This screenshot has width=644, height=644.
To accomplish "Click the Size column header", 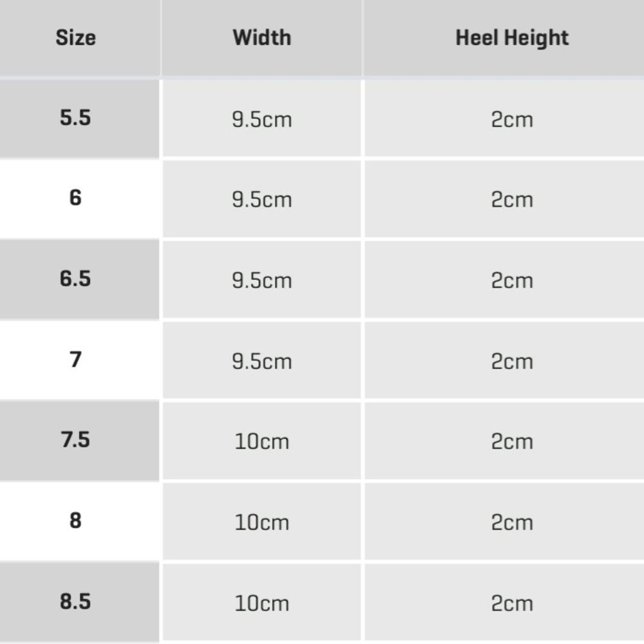I will coord(75,38).
